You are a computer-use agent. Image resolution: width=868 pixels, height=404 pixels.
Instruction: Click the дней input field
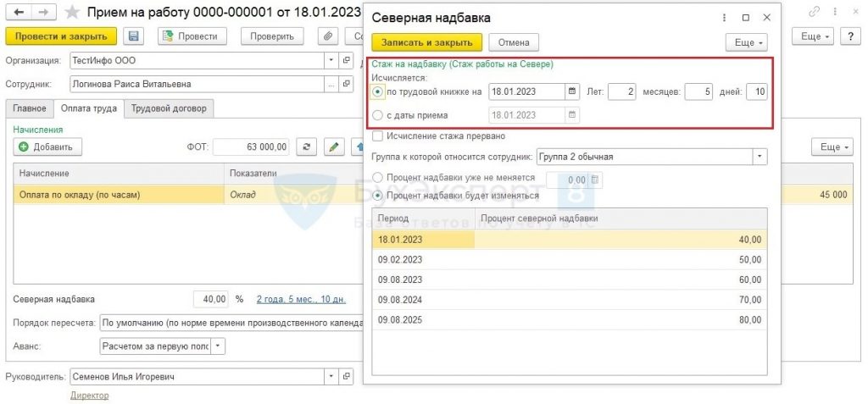(x=757, y=91)
